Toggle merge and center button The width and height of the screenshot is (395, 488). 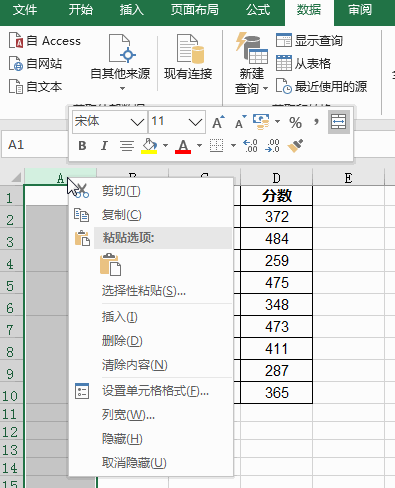click(x=339, y=122)
